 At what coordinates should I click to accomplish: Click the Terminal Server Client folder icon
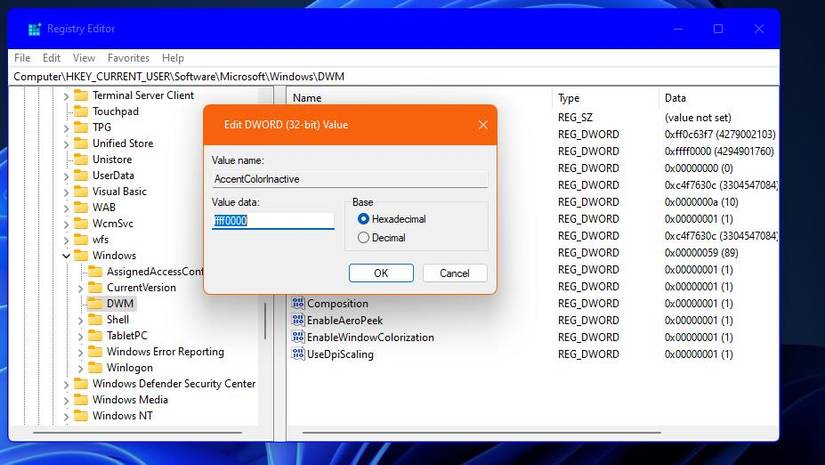(81, 95)
